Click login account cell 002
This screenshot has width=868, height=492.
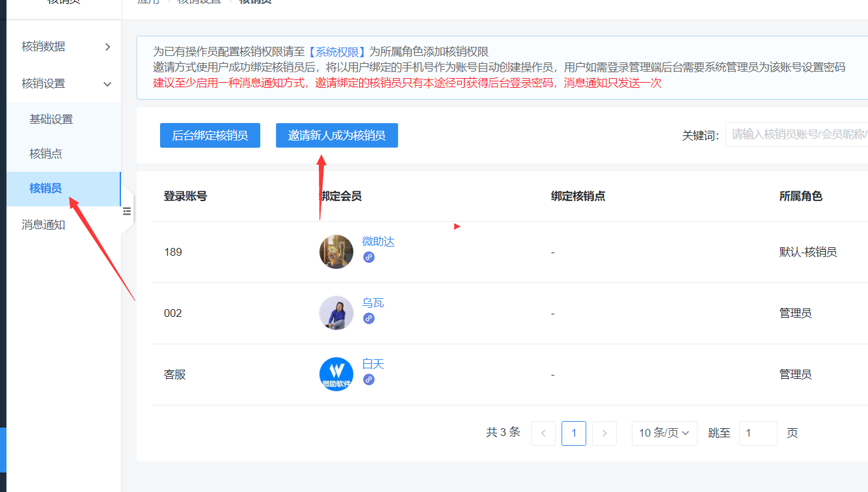pos(173,313)
